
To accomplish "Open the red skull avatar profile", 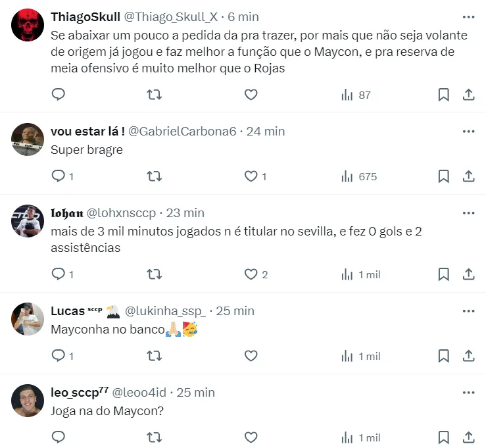I will pyautogui.click(x=28, y=25).
